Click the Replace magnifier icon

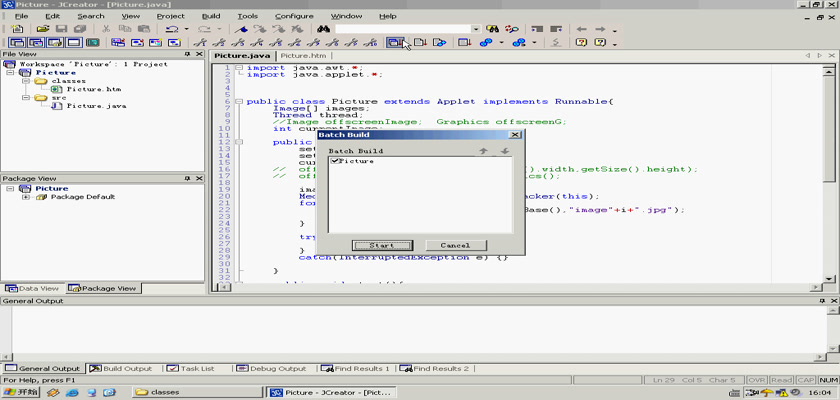tap(512, 29)
